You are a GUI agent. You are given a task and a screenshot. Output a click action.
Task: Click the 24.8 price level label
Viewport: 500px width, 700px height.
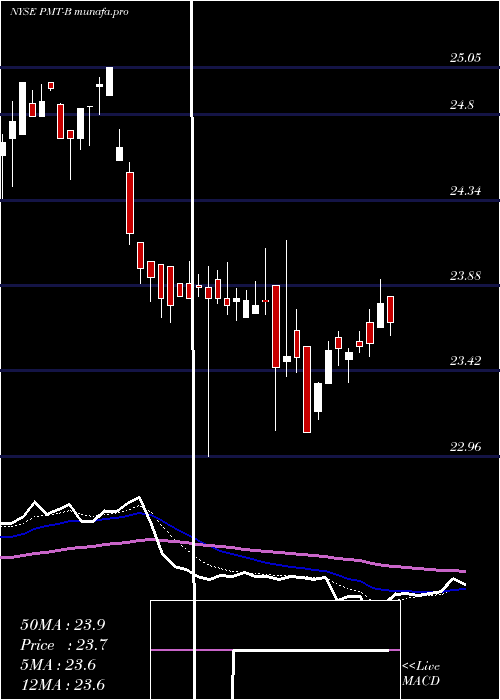pos(462,105)
